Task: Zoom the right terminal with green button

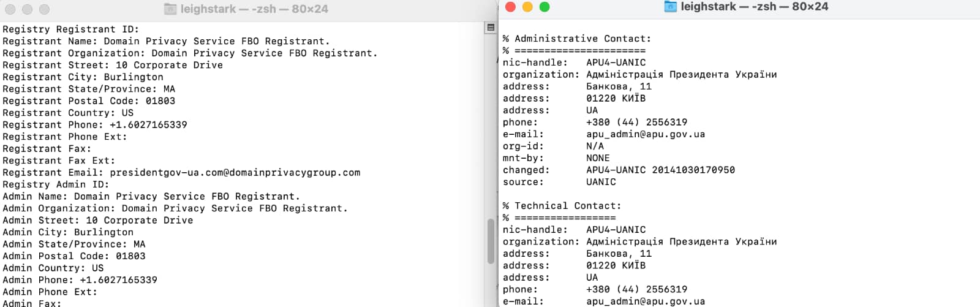Action: (545, 7)
